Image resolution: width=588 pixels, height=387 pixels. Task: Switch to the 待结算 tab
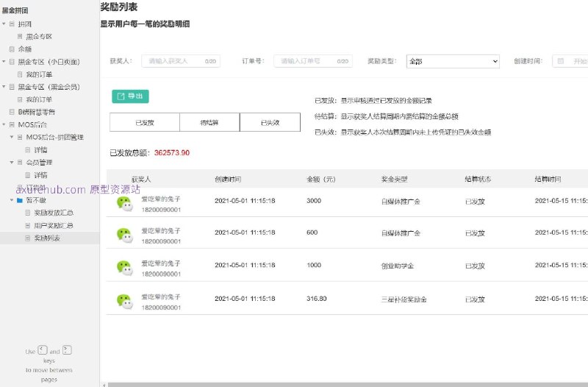(209, 122)
